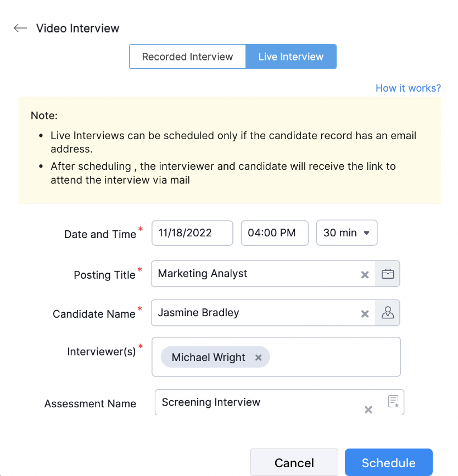Cancel the video interview form
Viewport: 458px width, 476px height.
click(x=294, y=463)
